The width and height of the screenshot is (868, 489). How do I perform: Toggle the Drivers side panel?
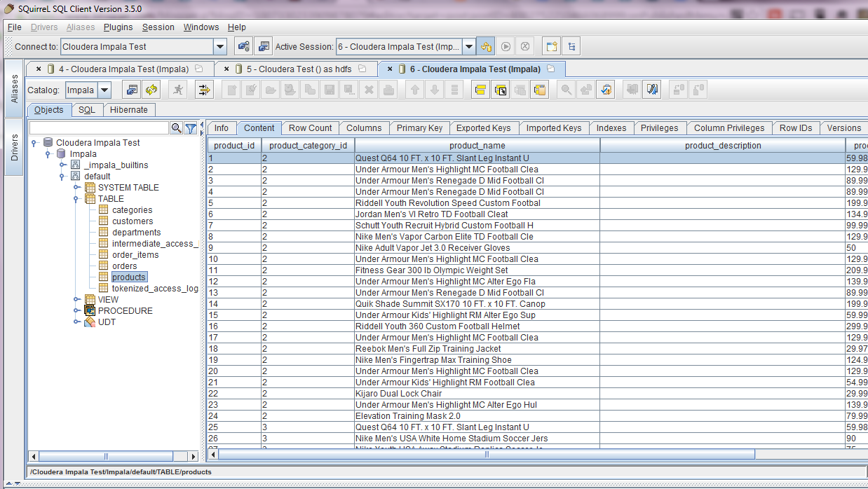point(13,148)
